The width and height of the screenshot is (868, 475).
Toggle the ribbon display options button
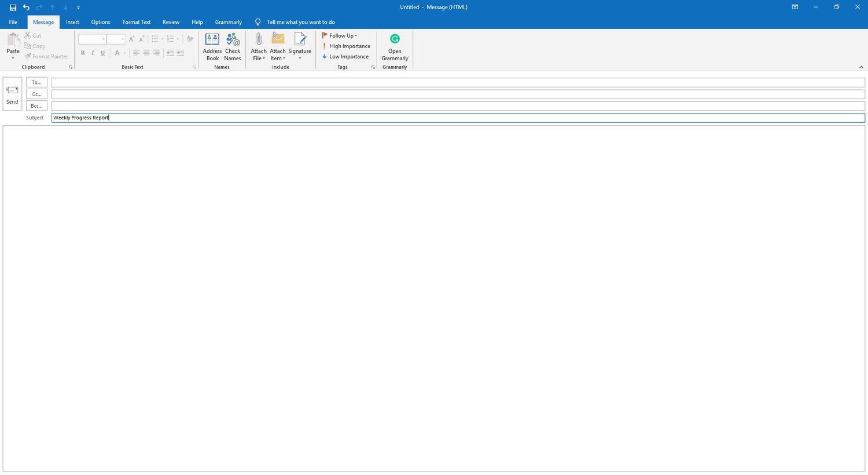(x=795, y=8)
